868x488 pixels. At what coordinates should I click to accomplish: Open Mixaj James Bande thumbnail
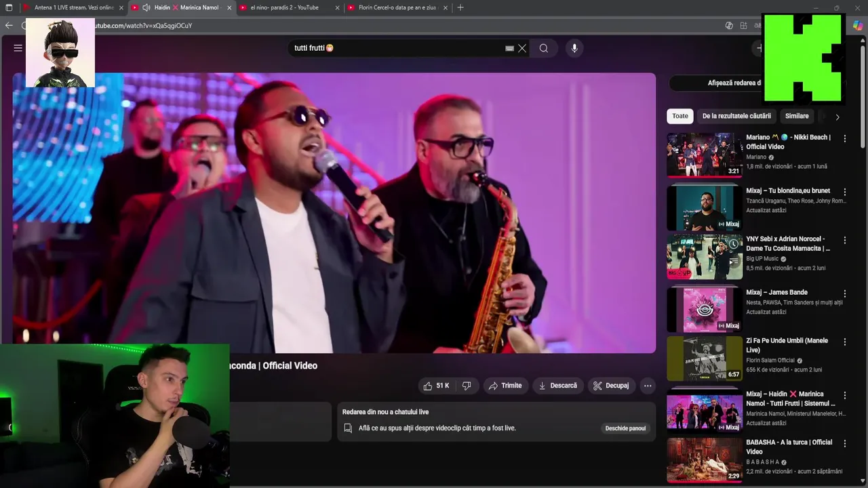pos(704,310)
